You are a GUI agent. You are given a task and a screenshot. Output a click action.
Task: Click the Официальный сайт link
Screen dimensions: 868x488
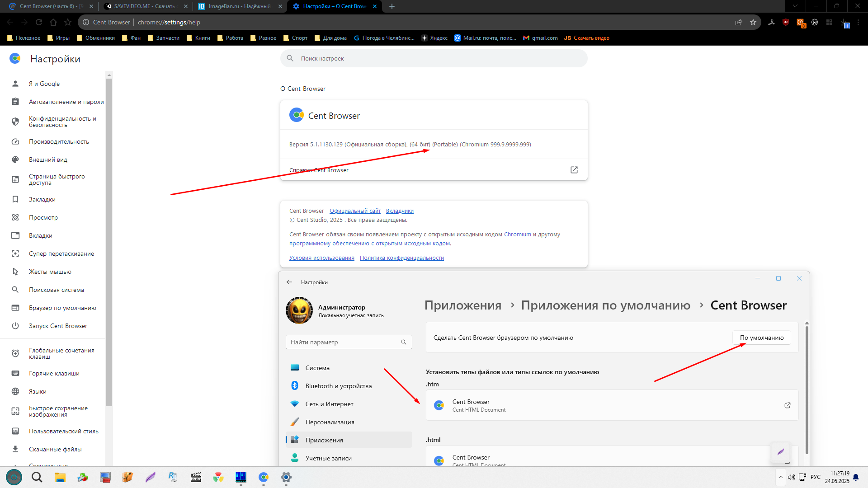[x=355, y=211]
